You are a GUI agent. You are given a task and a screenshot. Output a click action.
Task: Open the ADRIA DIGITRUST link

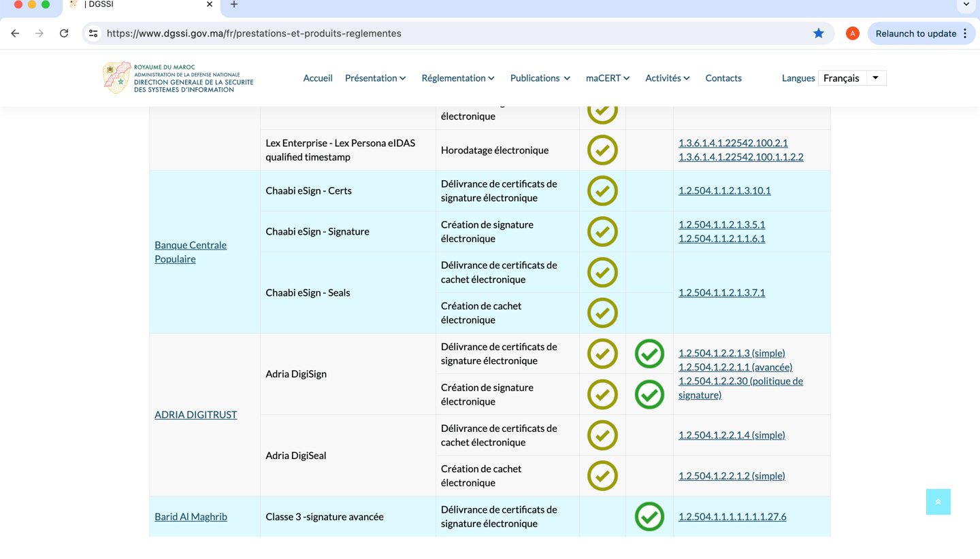[196, 415]
